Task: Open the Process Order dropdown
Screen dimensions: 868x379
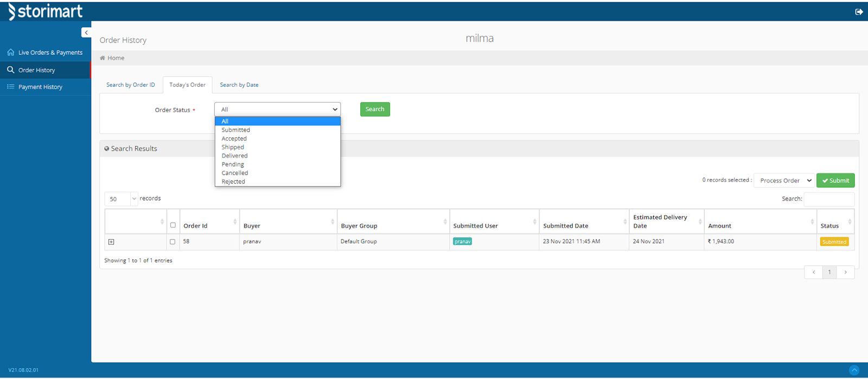Action: [784, 180]
